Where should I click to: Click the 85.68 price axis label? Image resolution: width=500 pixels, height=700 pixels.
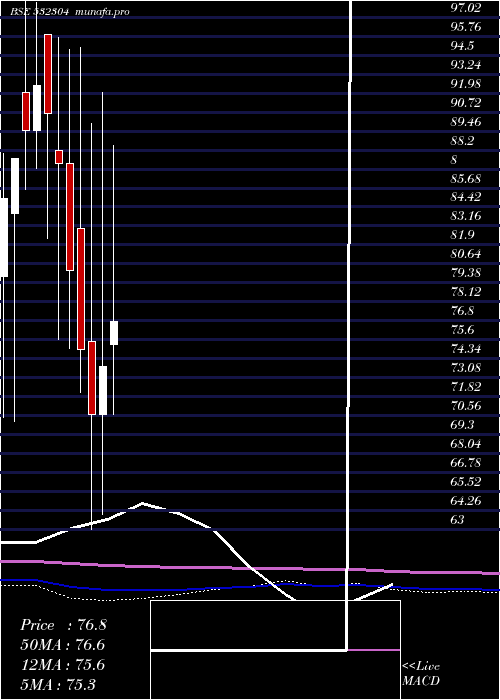pos(466,179)
